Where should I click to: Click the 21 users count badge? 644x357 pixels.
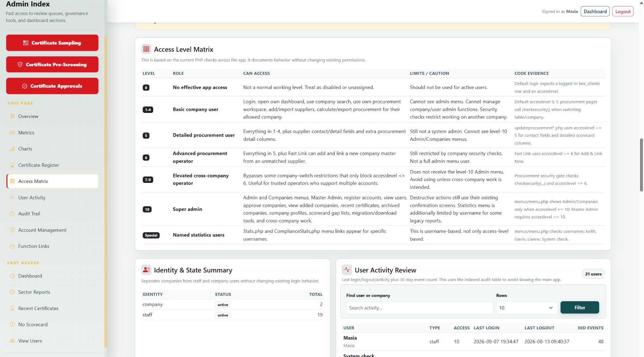pyautogui.click(x=593, y=274)
